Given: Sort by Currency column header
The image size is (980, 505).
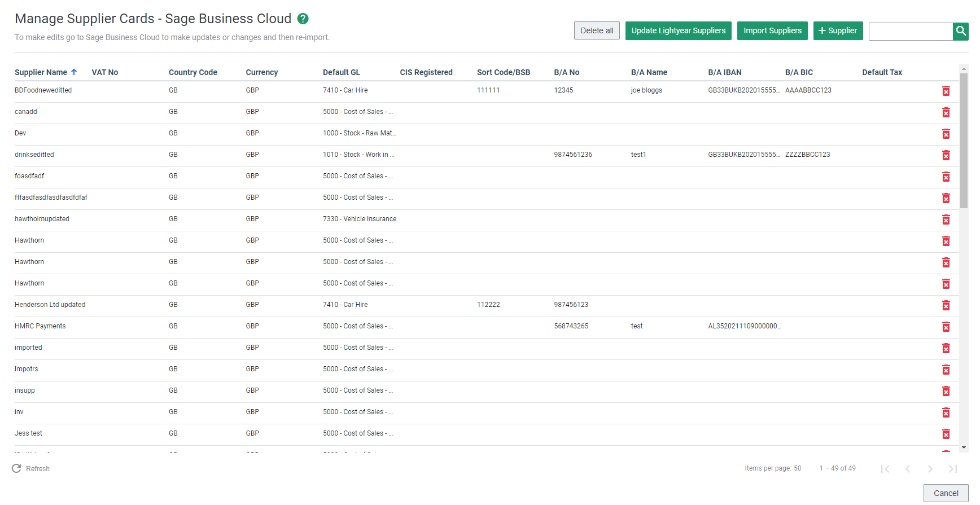Looking at the screenshot, I should (262, 72).
